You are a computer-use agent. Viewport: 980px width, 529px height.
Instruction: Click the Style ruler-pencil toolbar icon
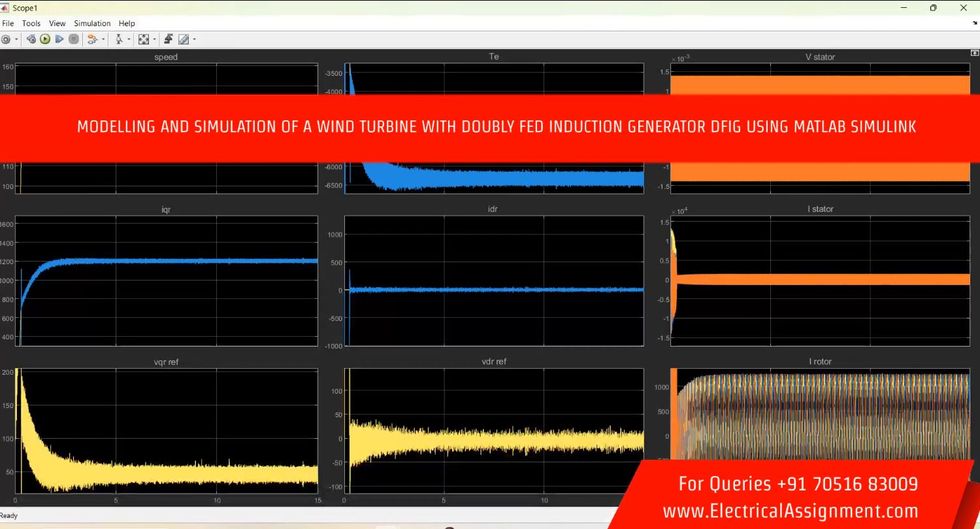(x=184, y=39)
